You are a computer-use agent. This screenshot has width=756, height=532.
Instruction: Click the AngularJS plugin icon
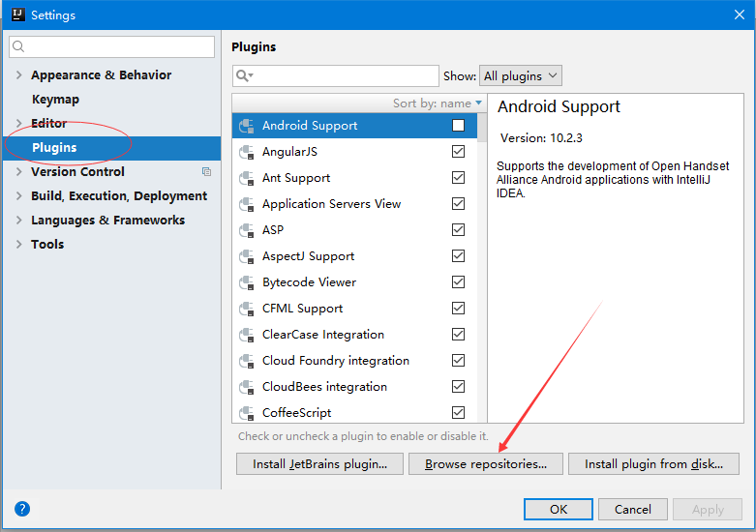click(246, 152)
